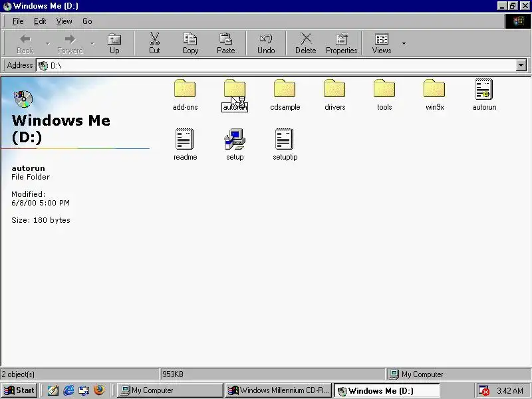Expand the Views dropdown arrow
This screenshot has width=532, height=399.
pos(404,43)
